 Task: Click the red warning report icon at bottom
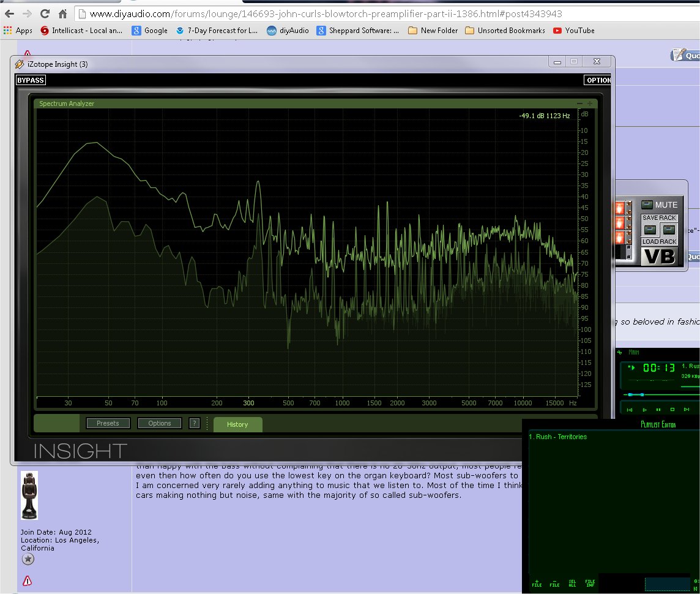pos(28,581)
